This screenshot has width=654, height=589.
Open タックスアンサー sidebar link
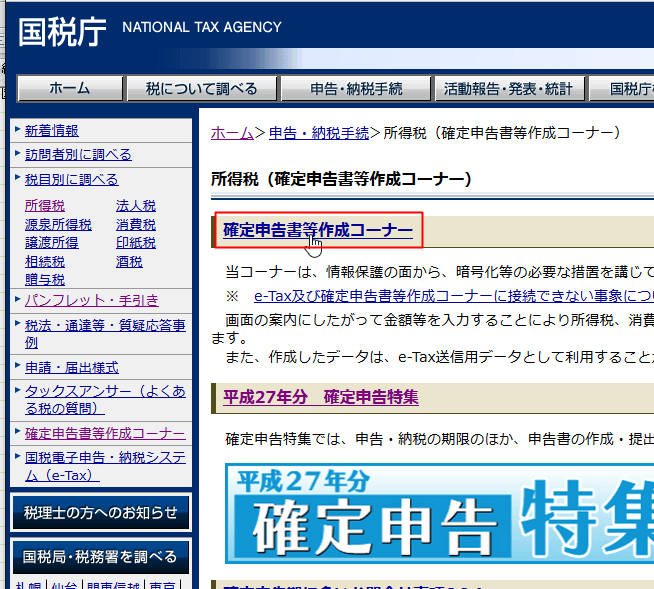coord(105,400)
